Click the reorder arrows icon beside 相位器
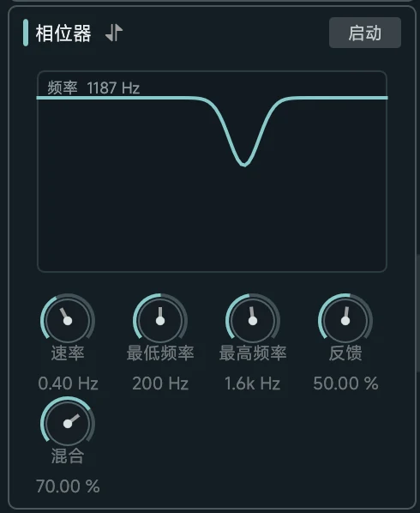The image size is (420, 513). pos(114,33)
